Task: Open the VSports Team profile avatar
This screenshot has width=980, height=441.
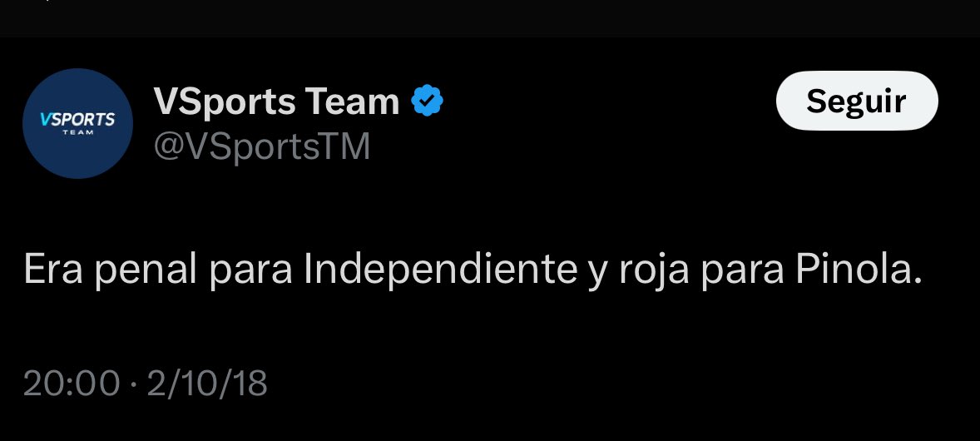Action: coord(77,123)
